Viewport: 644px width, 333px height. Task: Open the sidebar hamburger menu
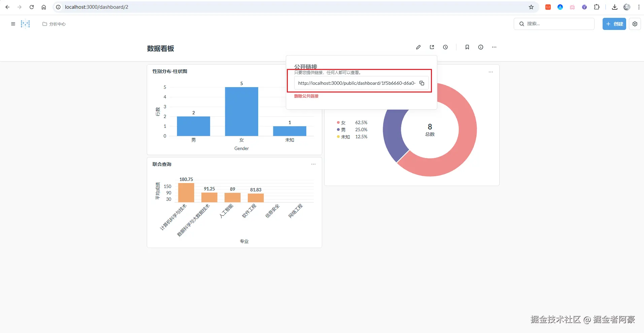13,24
